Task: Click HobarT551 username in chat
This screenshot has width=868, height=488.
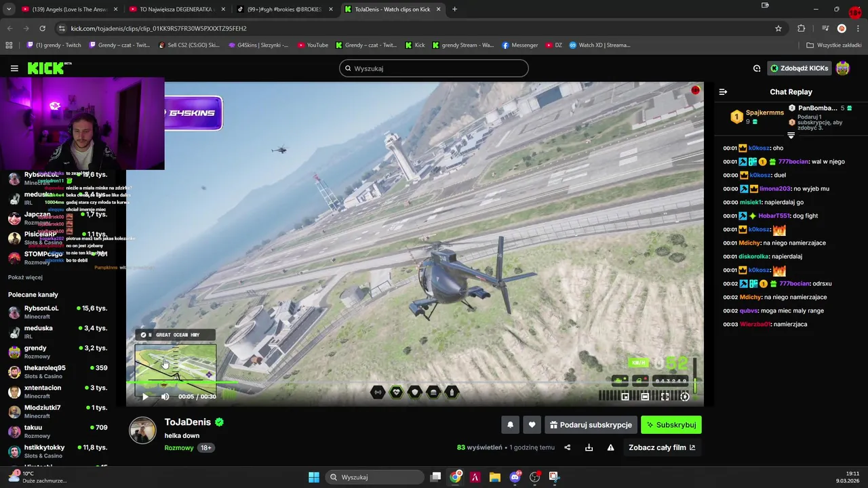Action: pyautogui.click(x=774, y=216)
